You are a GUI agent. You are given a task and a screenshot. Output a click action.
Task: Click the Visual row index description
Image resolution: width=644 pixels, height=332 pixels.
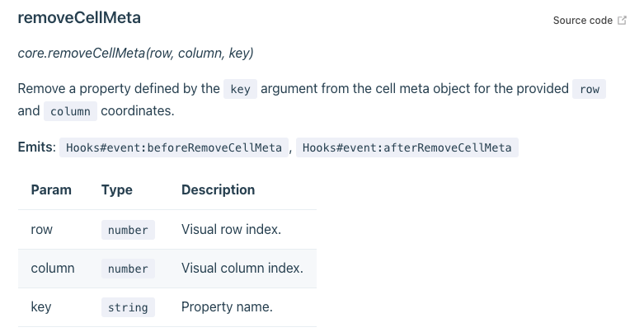(231, 229)
